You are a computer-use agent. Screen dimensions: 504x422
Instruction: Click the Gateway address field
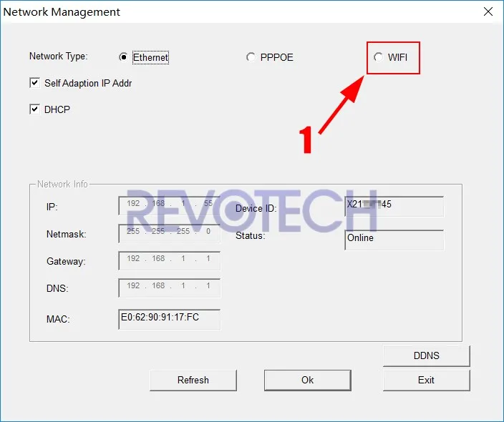(170, 261)
